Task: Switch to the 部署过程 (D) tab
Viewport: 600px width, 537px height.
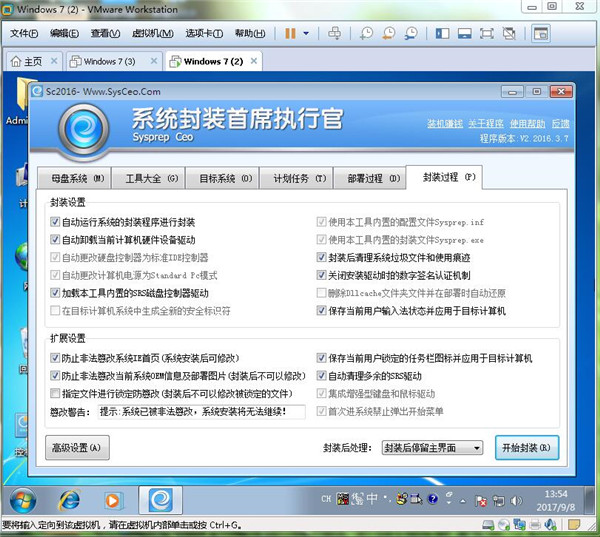Action: coord(370,178)
